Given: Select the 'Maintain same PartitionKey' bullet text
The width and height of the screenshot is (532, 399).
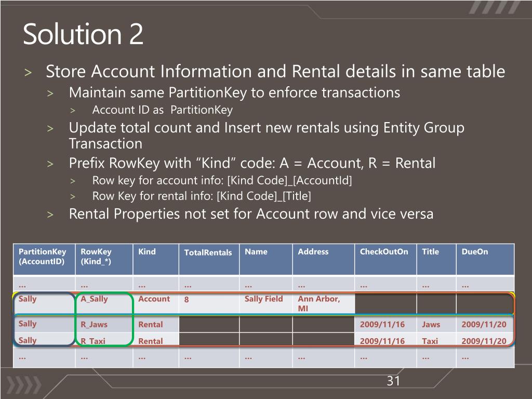Looking at the screenshot, I should tap(234, 92).
